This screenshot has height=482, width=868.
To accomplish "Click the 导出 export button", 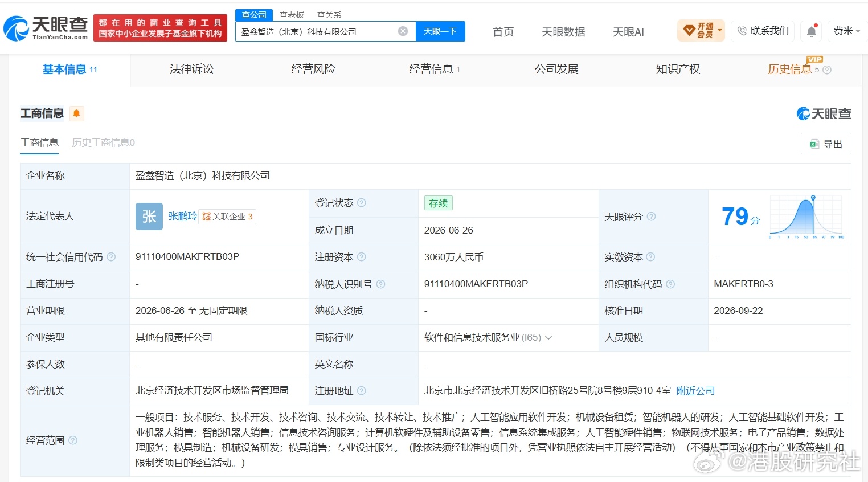I will pyautogui.click(x=826, y=144).
